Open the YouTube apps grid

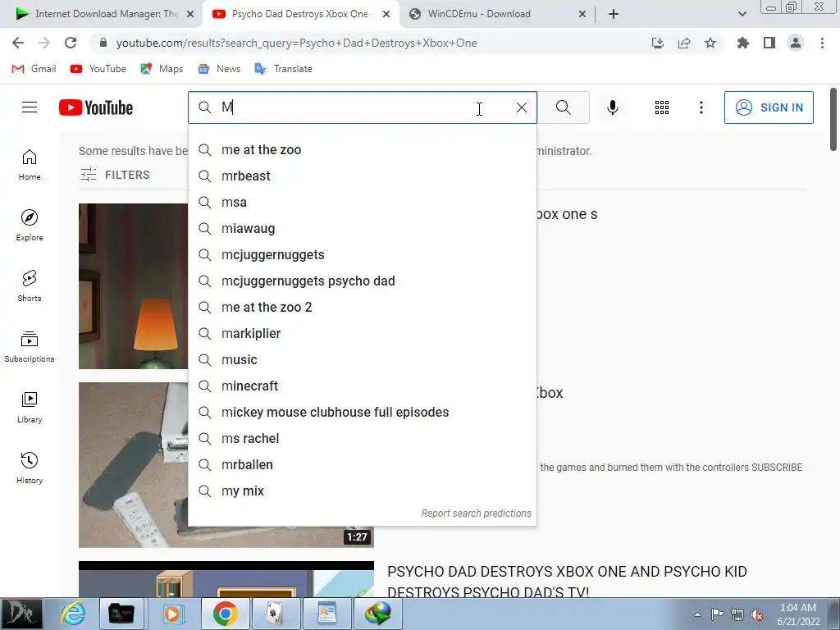pos(662,107)
